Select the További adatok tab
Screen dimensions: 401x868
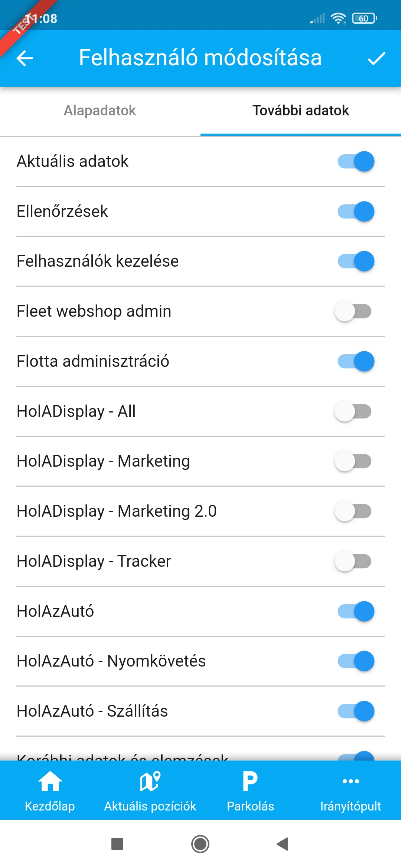[300, 111]
